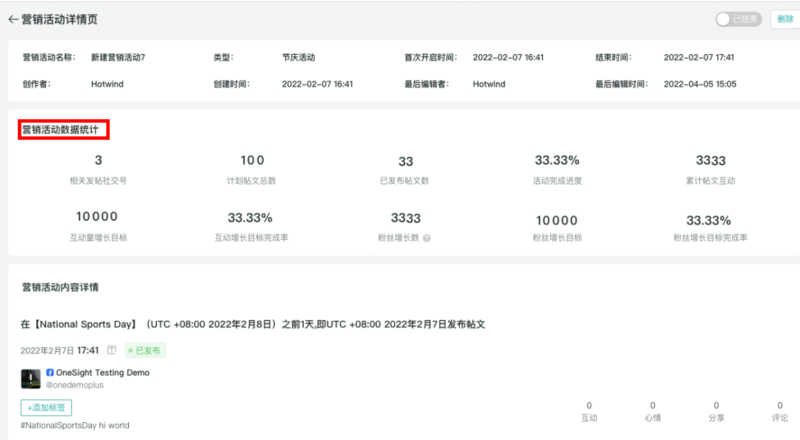800x440 pixels.
Task: Click the help icon next to 粉丝增长数
Action: 427,238
